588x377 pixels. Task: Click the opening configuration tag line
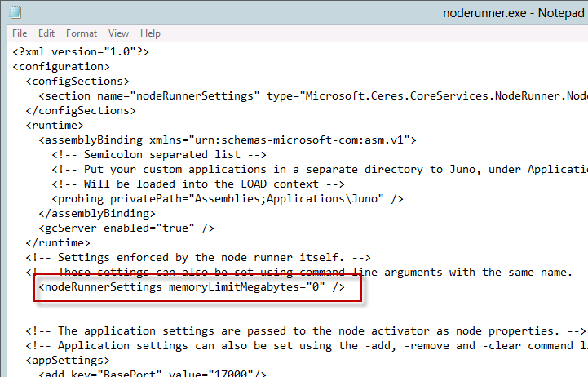[61, 66]
